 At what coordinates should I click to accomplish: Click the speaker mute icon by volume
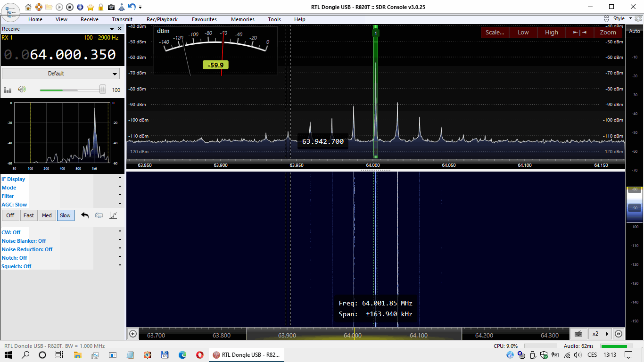[x=22, y=90]
